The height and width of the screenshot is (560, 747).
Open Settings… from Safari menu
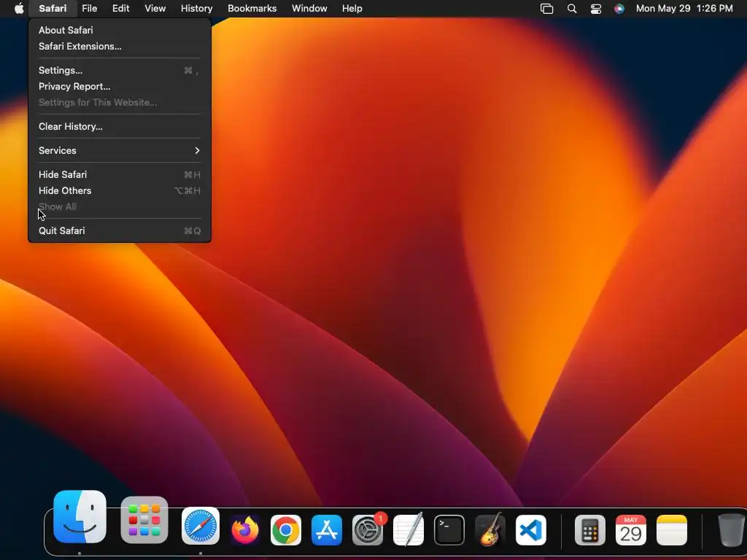pos(120,71)
